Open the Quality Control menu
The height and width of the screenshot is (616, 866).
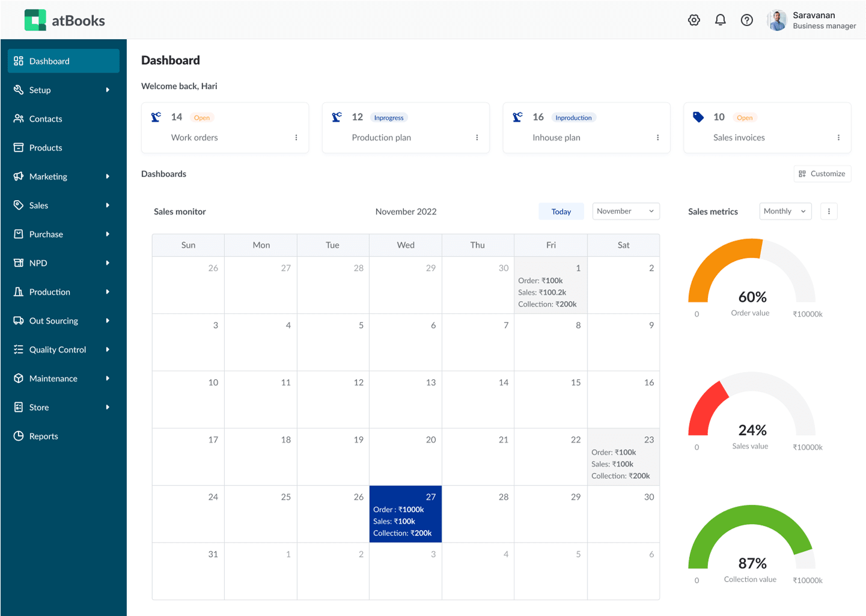(x=57, y=349)
